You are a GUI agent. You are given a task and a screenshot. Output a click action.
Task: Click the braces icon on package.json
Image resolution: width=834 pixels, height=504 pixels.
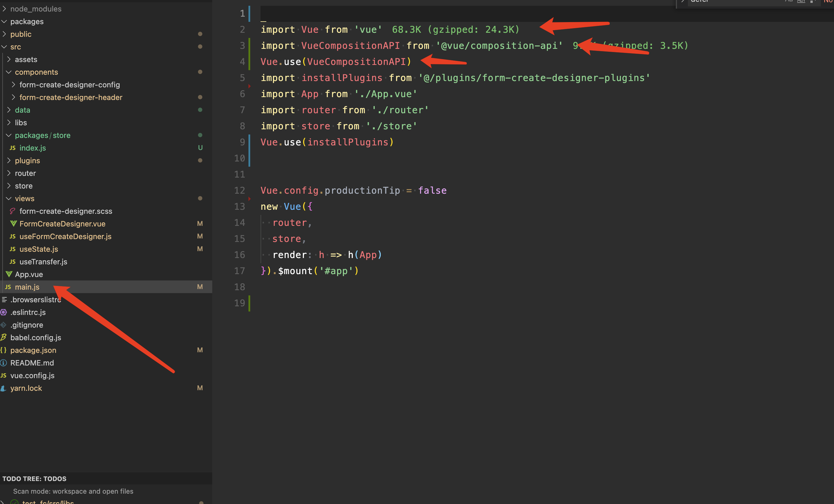pos(3,350)
